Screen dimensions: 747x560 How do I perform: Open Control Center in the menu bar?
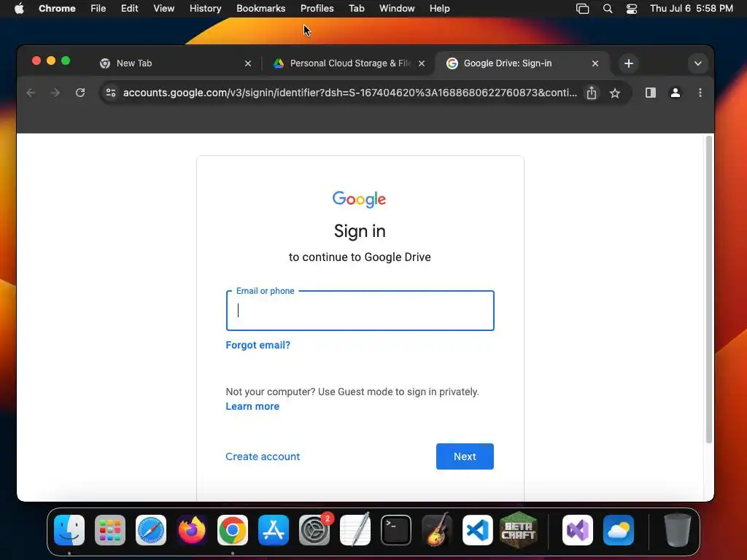click(x=632, y=8)
